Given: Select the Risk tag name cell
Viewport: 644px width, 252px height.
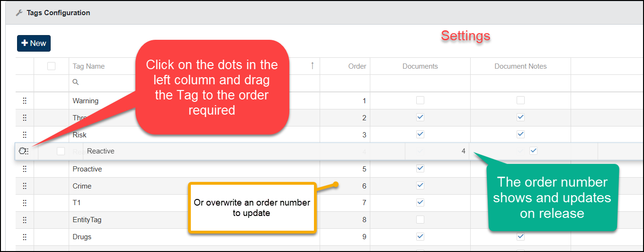Looking at the screenshot, I should coord(80,135).
